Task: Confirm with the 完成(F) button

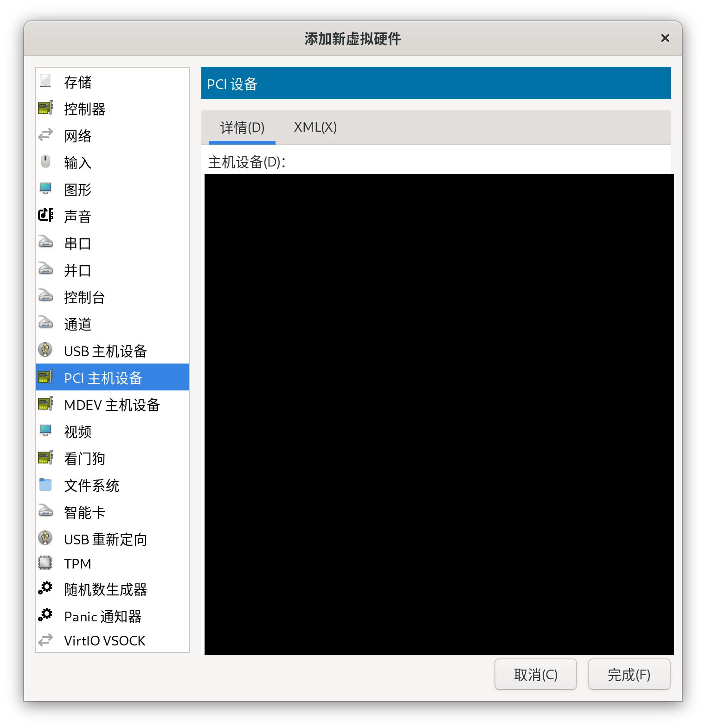Action: 629,674
